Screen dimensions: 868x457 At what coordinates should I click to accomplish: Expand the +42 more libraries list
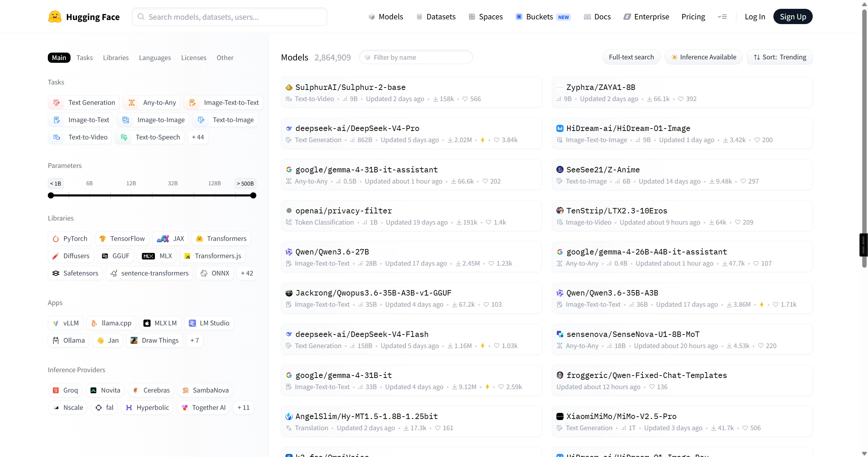[x=247, y=273]
